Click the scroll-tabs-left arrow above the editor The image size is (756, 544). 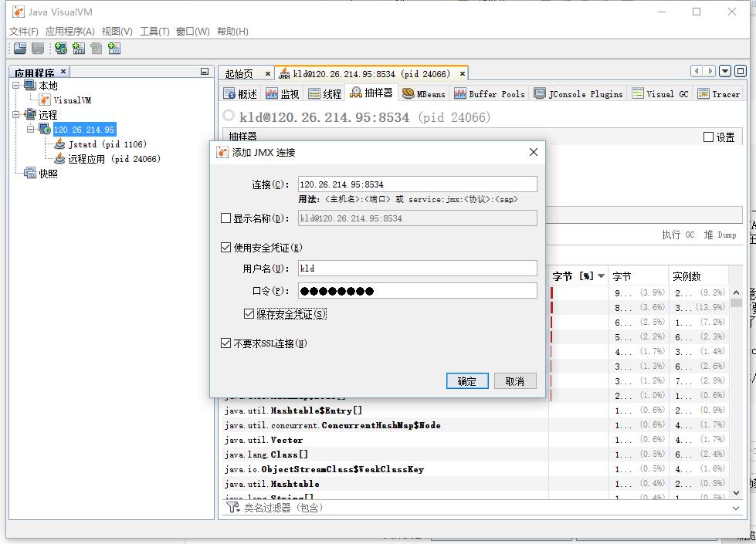pos(697,69)
